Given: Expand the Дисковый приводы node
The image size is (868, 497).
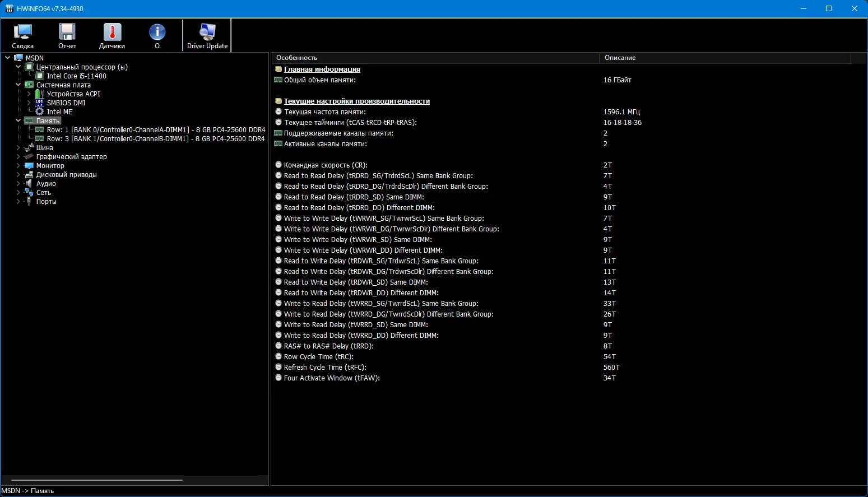Looking at the screenshot, I should click(18, 174).
